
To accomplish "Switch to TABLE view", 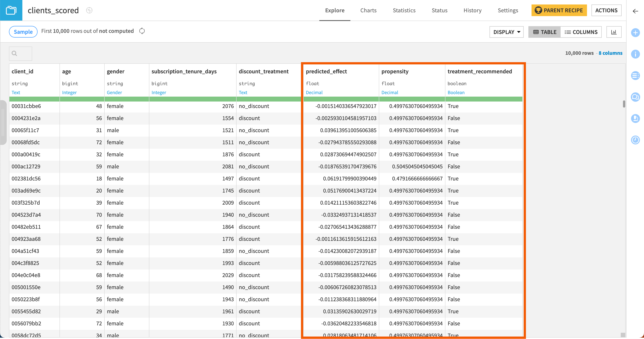I will 544,32.
